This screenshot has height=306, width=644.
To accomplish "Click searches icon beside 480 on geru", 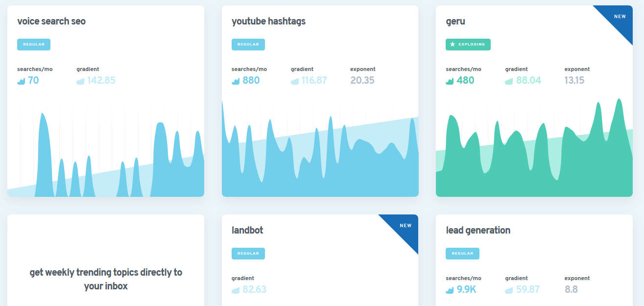I will [450, 81].
